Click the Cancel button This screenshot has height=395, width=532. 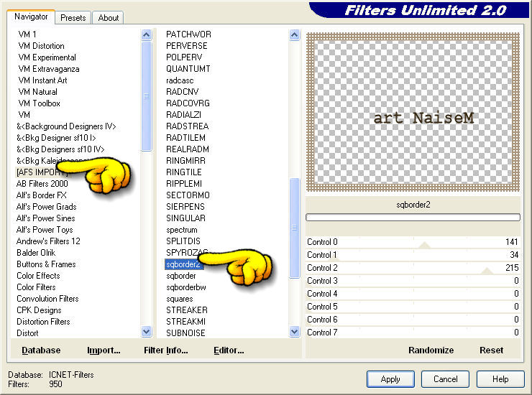click(445, 379)
